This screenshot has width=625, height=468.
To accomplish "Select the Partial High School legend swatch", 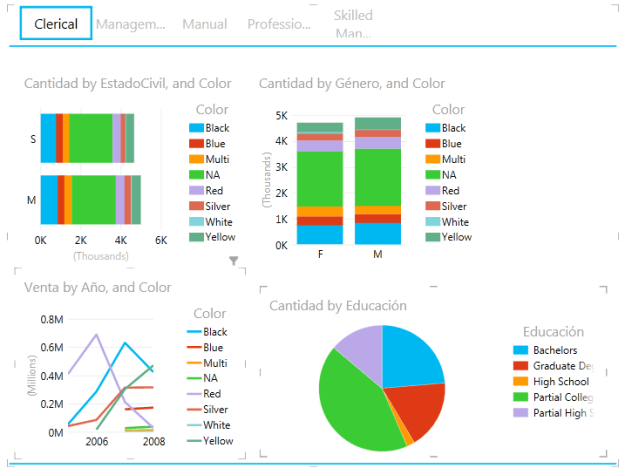I will click(520, 413).
